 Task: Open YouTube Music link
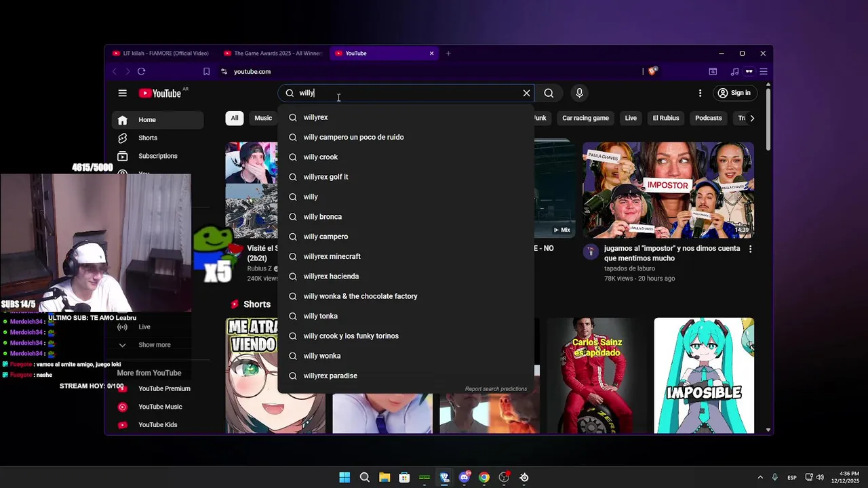[157, 407]
